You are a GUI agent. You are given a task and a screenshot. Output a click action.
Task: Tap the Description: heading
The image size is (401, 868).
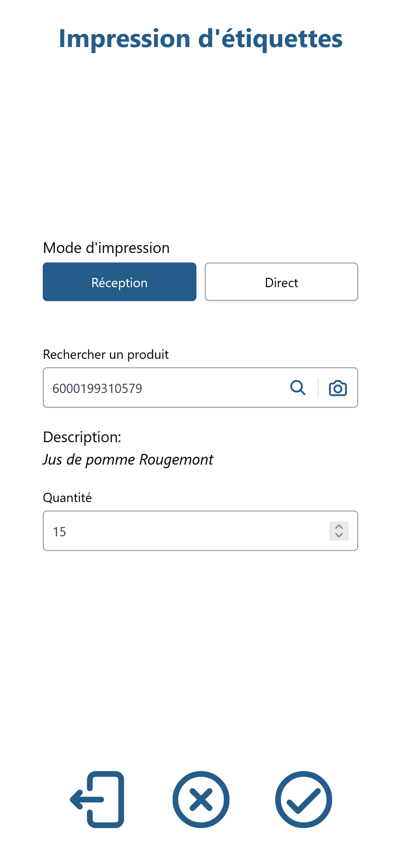(82, 437)
